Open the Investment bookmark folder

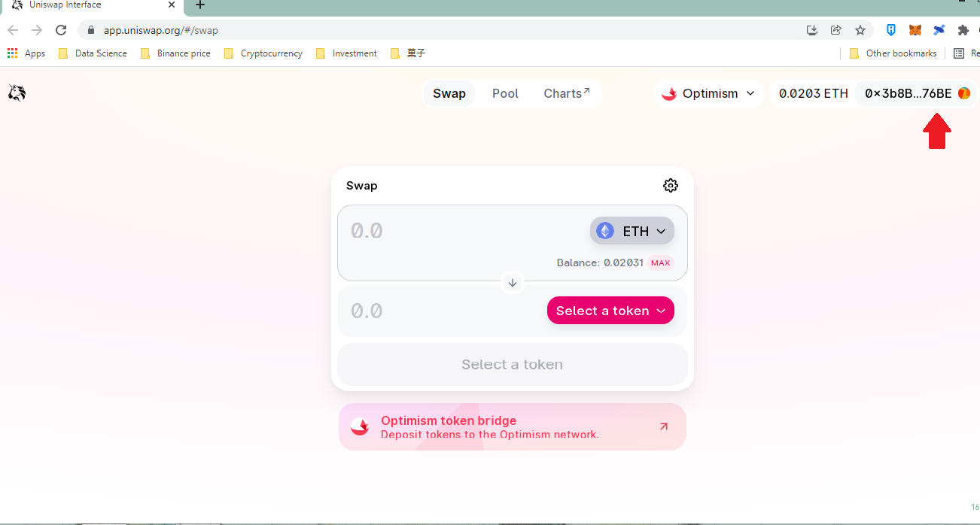346,53
